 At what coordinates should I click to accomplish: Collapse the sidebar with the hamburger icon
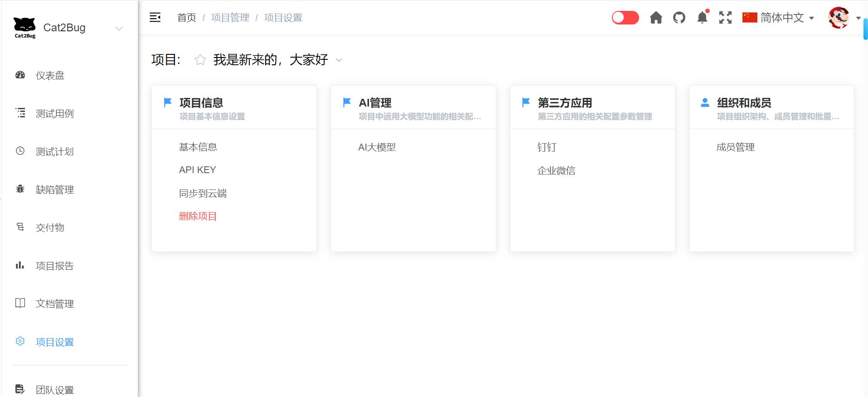(155, 18)
